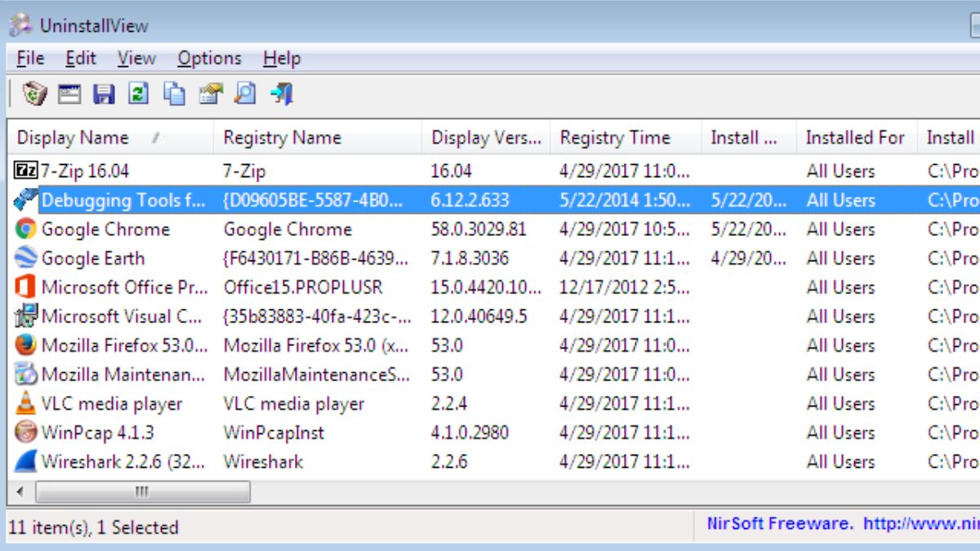Screen dimensions: 980x551
Task: Select the Google Chrome display name
Action: point(105,229)
